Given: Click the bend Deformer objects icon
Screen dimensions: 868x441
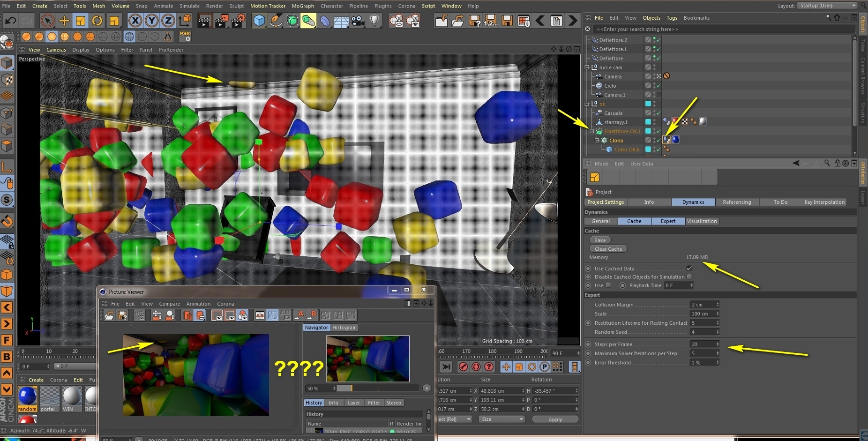Looking at the screenshot, I should 325,21.
